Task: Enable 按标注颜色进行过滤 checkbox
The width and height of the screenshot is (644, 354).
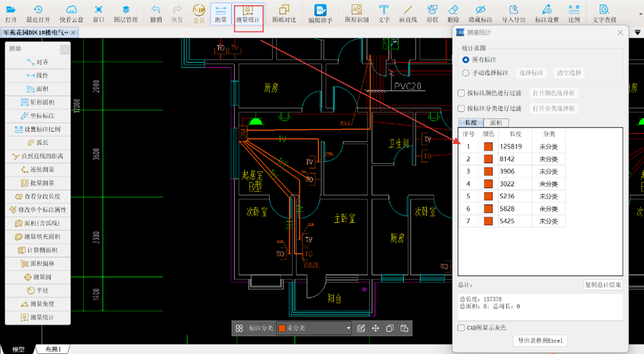Action: point(461,93)
